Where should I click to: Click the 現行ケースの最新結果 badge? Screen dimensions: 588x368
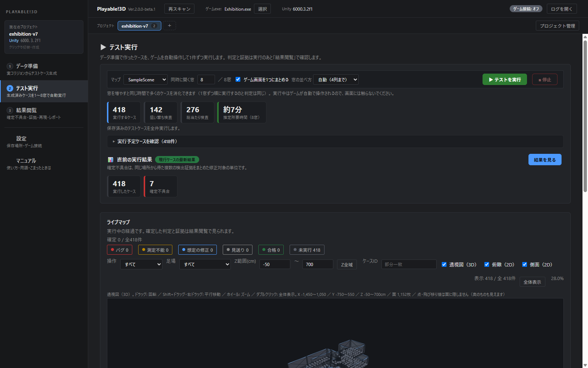point(177,160)
